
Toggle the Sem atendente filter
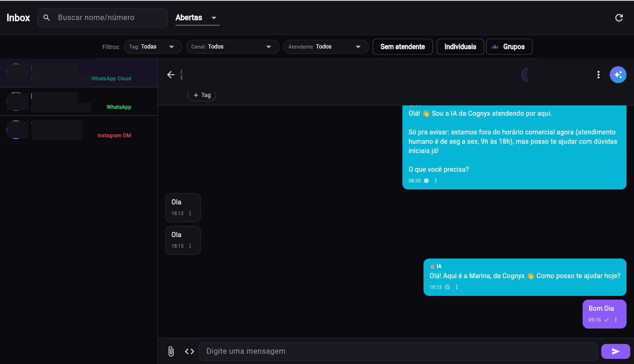click(403, 47)
